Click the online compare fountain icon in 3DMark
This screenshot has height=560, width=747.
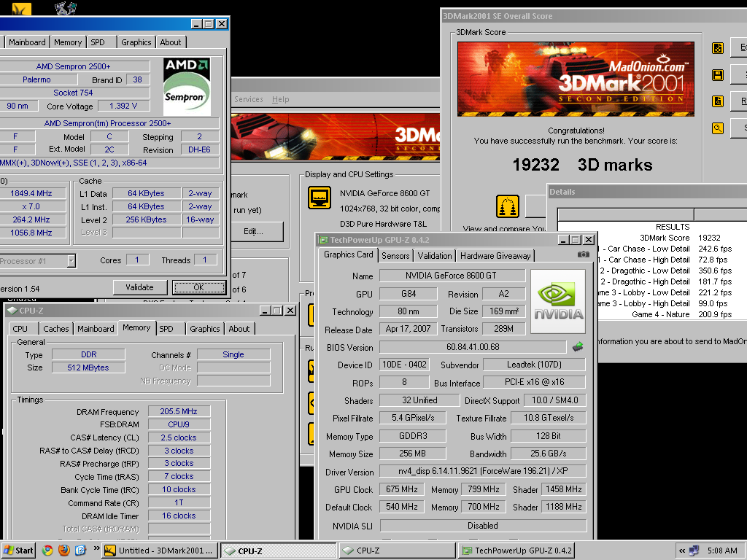pos(508,206)
